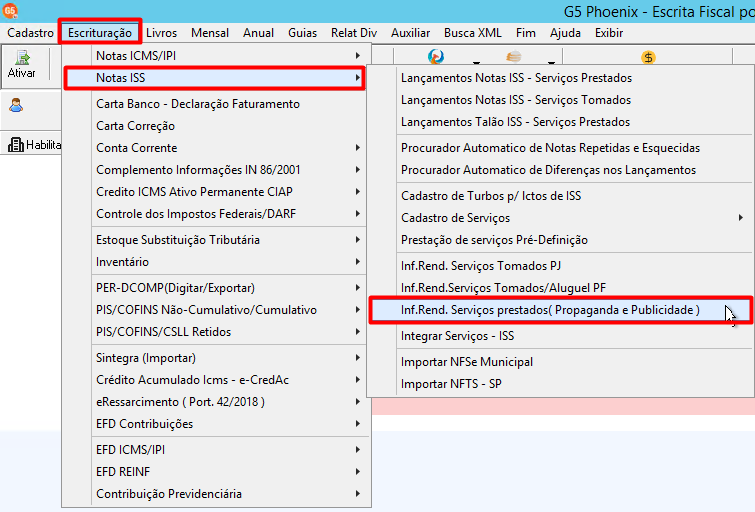The image size is (755, 512).
Task: Click the stacked coins toolbar icon
Action: (514, 57)
